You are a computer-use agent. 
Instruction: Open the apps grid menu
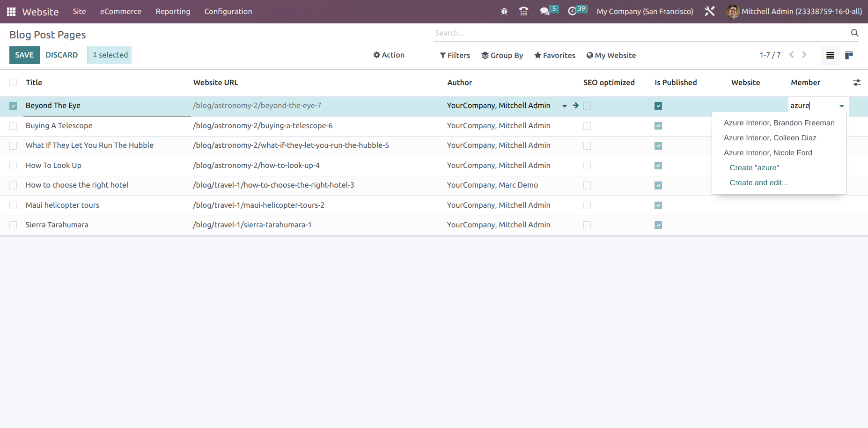point(11,11)
